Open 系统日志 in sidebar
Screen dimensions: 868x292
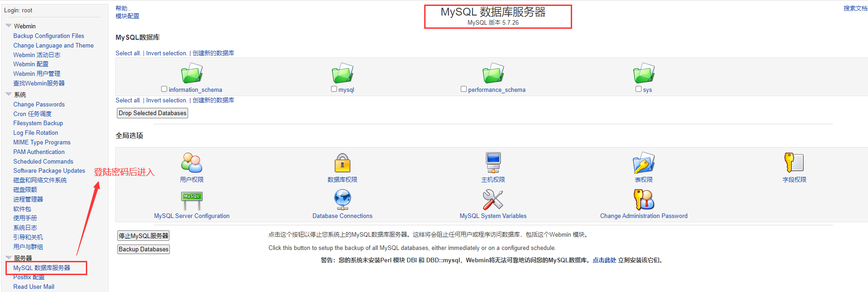point(25,228)
